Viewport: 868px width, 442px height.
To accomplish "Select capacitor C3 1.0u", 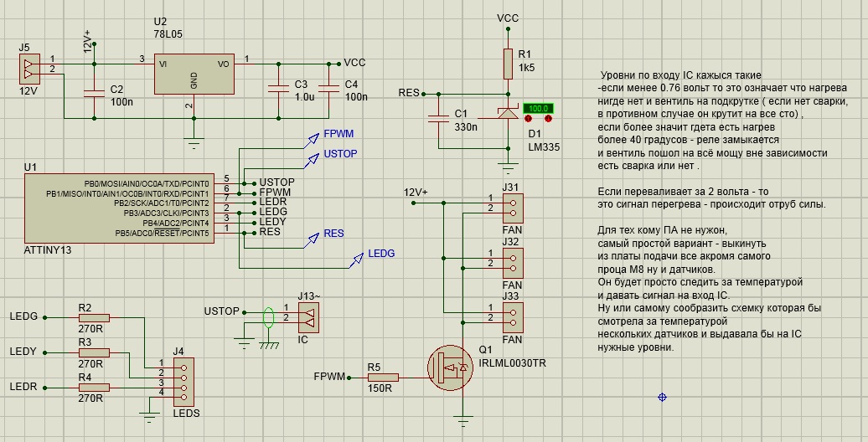I will tap(276, 90).
